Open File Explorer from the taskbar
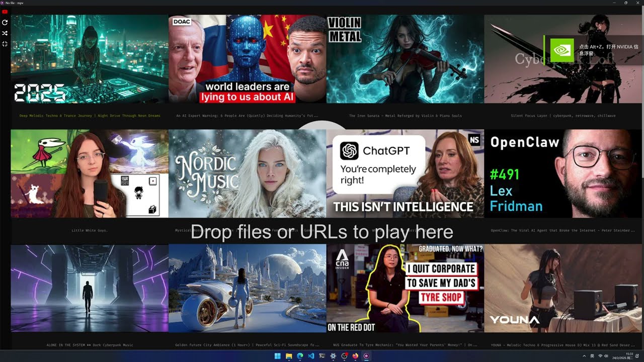This screenshot has height=362, width=644. 289,356
